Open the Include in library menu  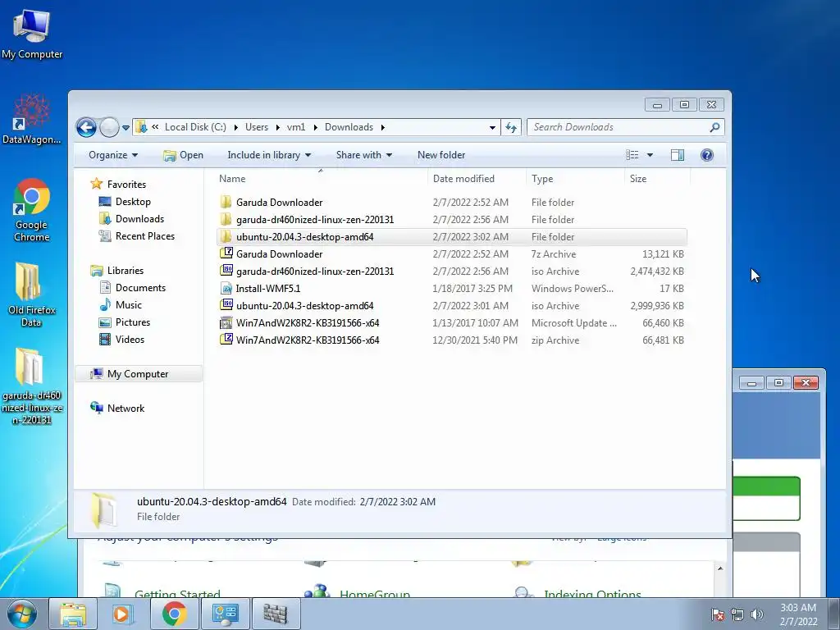click(x=269, y=155)
